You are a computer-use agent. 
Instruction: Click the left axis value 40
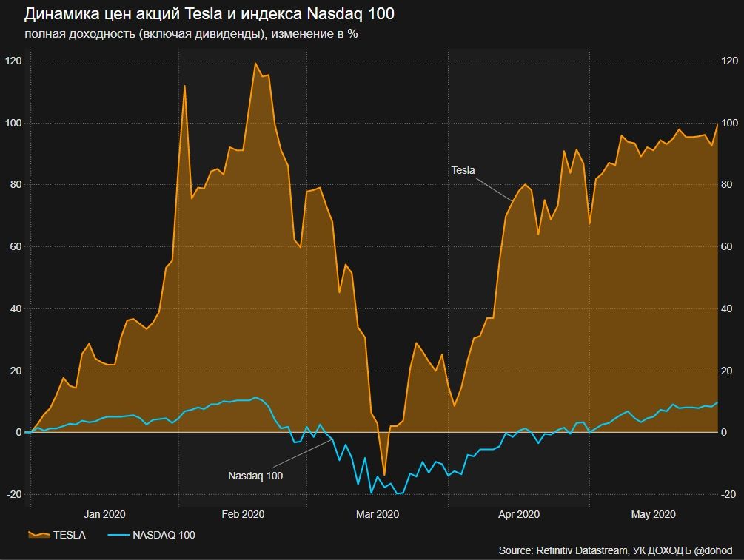coord(16,308)
